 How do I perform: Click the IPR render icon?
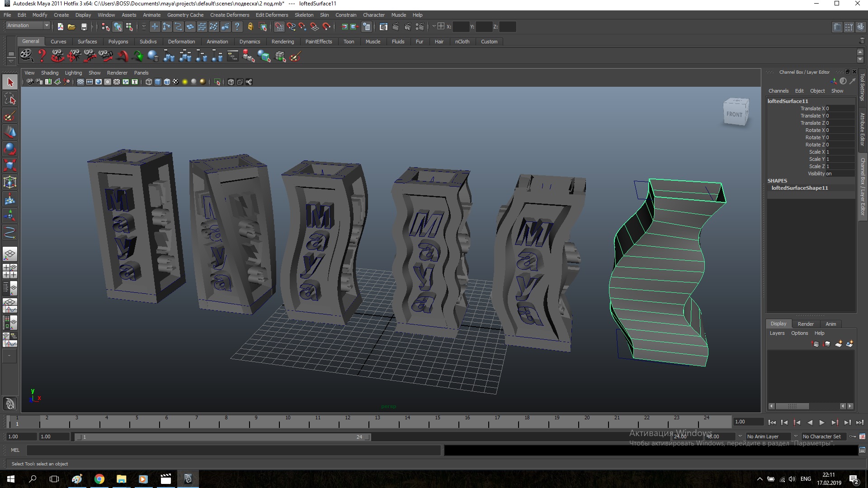pos(407,27)
